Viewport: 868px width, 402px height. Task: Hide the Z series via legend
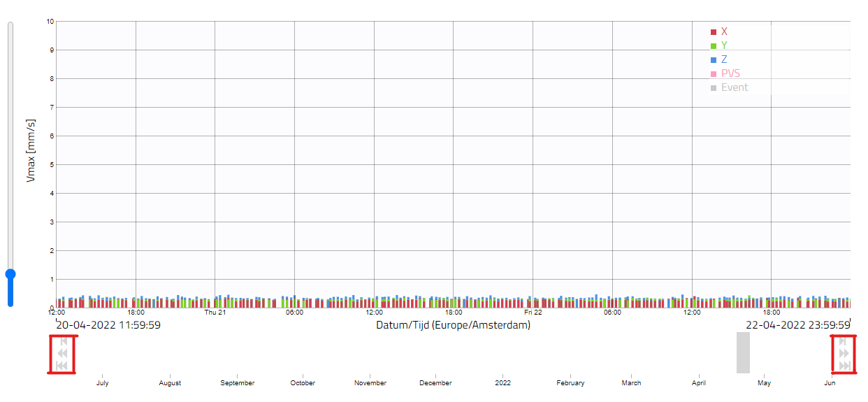tap(719, 59)
